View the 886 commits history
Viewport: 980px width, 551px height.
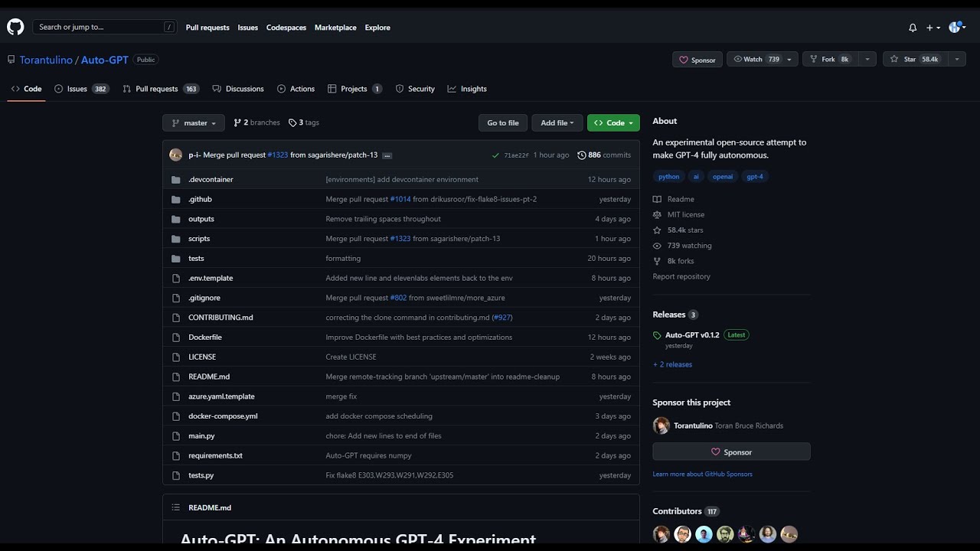pyautogui.click(x=604, y=155)
